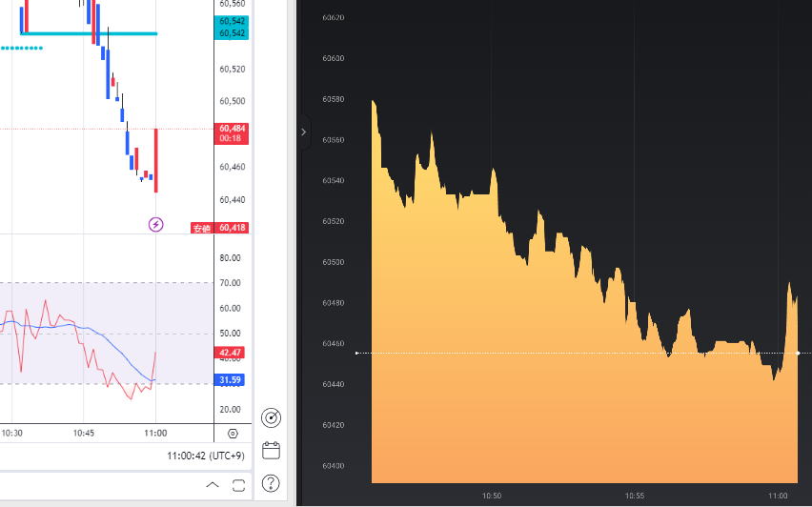Open the calendar panel icon
The width and height of the screenshot is (812, 507).
tap(271, 450)
